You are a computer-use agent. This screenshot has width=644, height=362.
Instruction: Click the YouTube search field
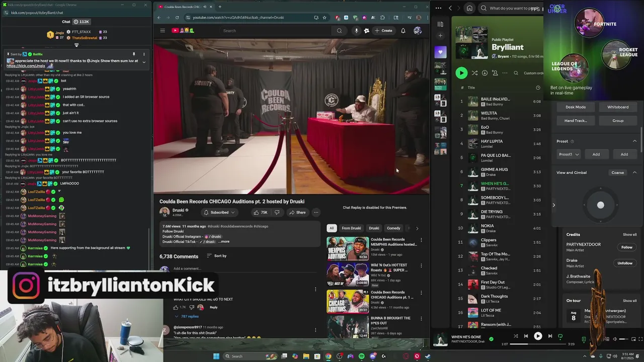(x=277, y=31)
